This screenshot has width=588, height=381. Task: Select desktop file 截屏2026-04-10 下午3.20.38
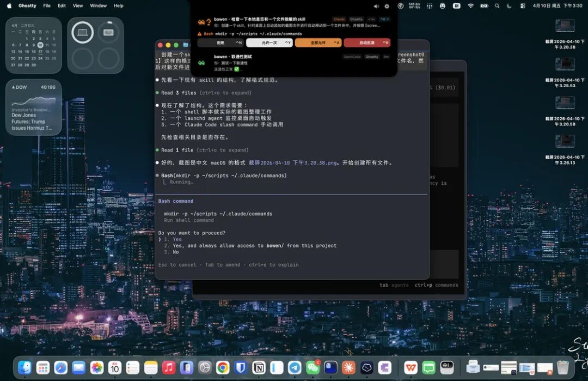pyautogui.click(x=565, y=34)
